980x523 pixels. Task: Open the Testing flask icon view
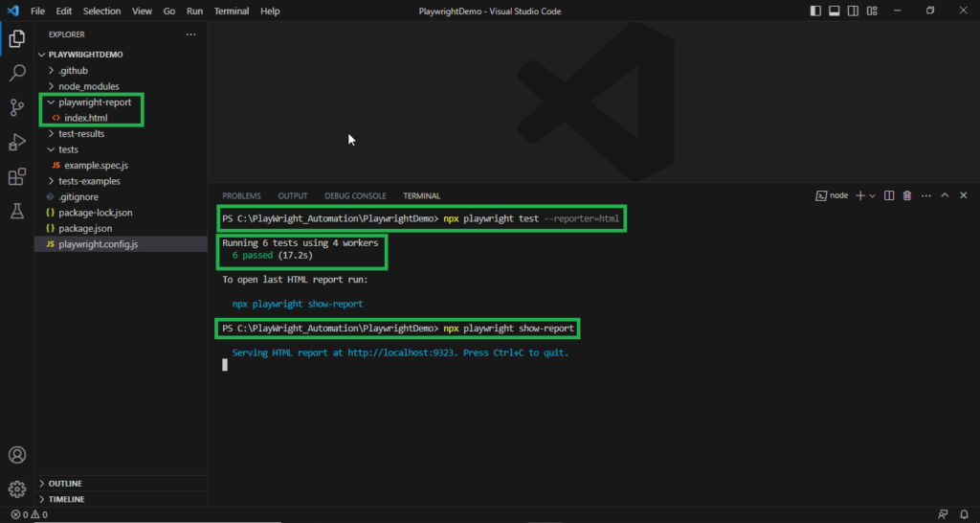tap(17, 211)
